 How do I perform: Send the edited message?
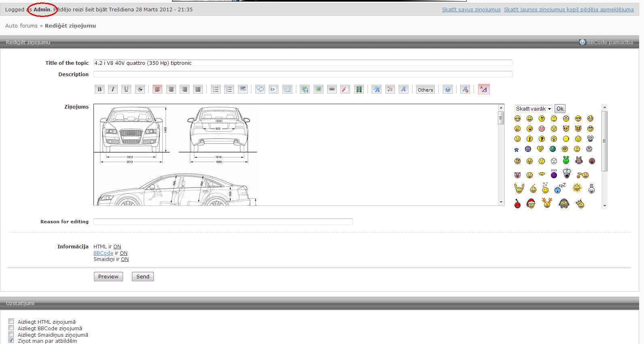point(143,276)
